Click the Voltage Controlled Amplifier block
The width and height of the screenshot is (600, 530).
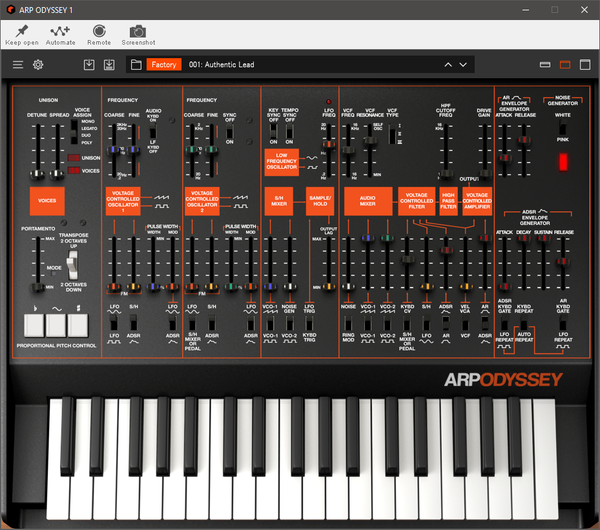[x=477, y=201]
